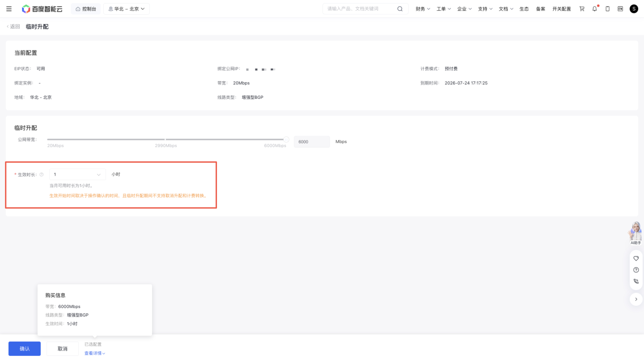
Task: Click the phone contact icon
Action: tap(636, 281)
